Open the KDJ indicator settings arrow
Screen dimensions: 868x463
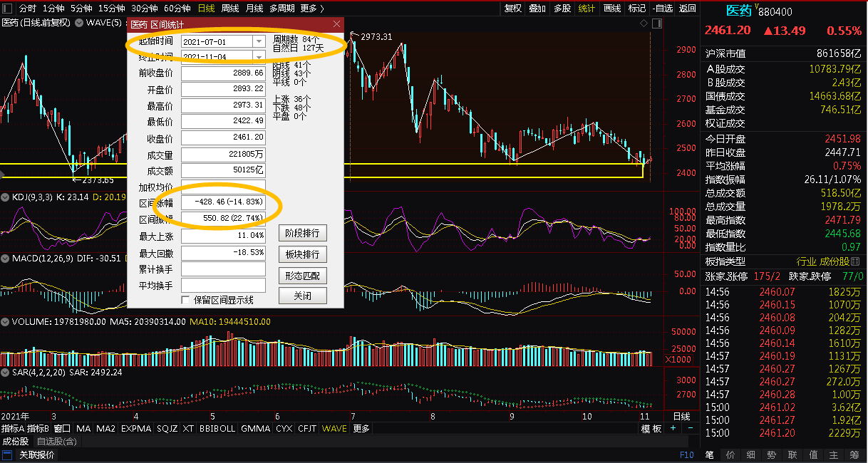(x=6, y=197)
